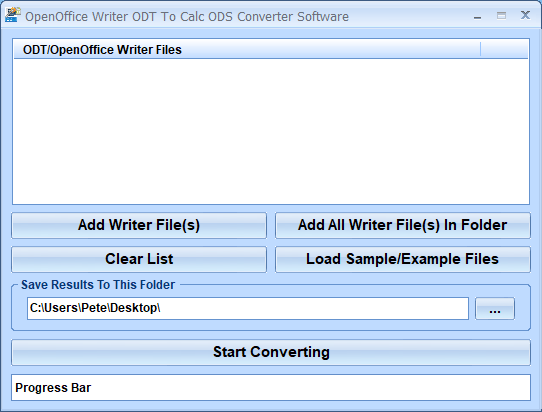The image size is (542, 412).
Task: Click the disabled maximize window button
Action: click(502, 16)
